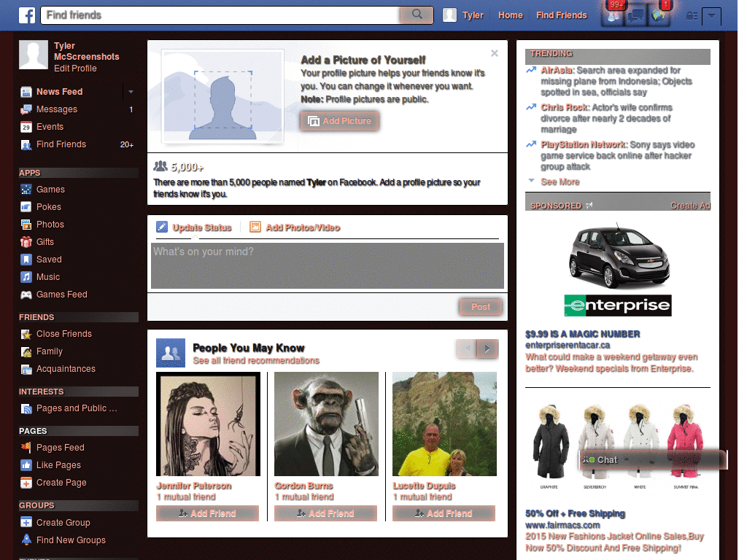Click Messages icon in sidebar
Screen dimensions: 747x560
click(x=26, y=109)
